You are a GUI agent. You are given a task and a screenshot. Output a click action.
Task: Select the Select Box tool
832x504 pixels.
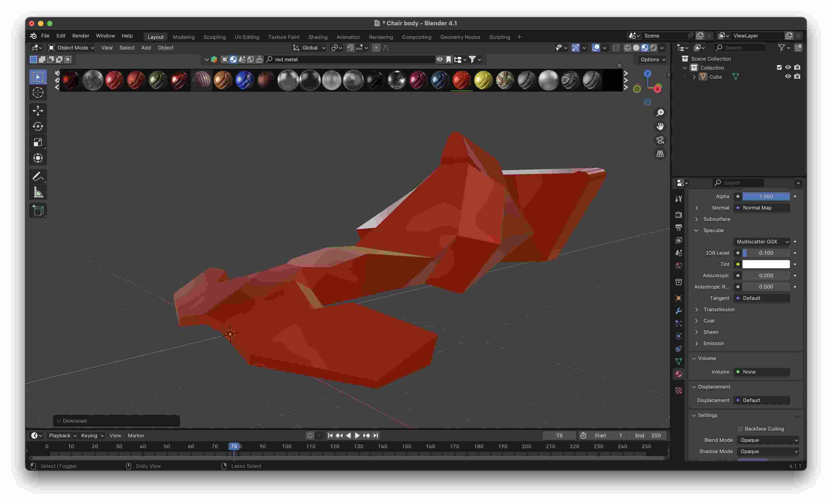38,77
